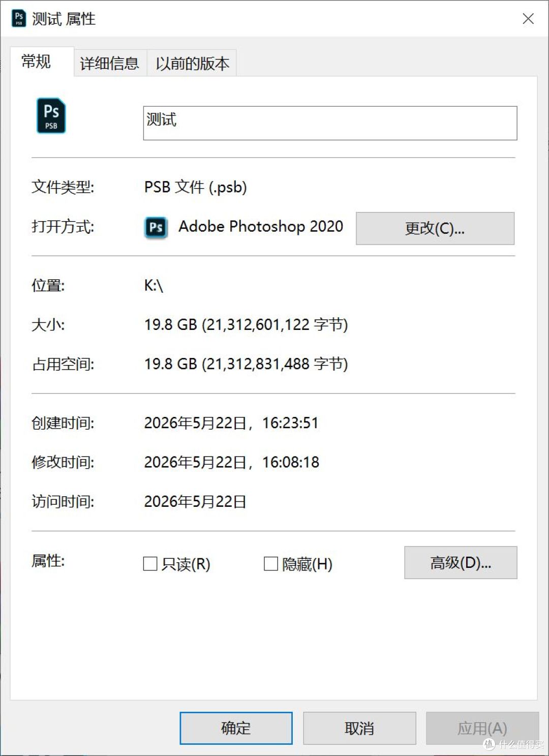Open 高级(D)... advanced attributes
Screen dimensions: 549x756
point(461,562)
